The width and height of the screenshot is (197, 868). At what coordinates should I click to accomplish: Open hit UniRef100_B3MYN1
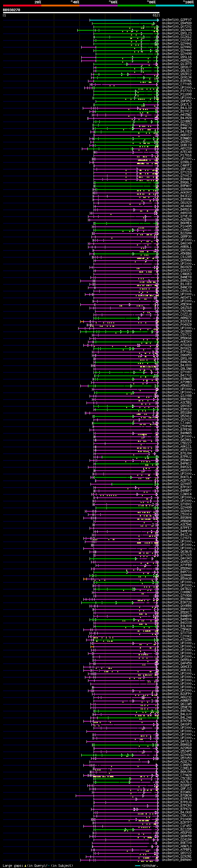(176, 81)
